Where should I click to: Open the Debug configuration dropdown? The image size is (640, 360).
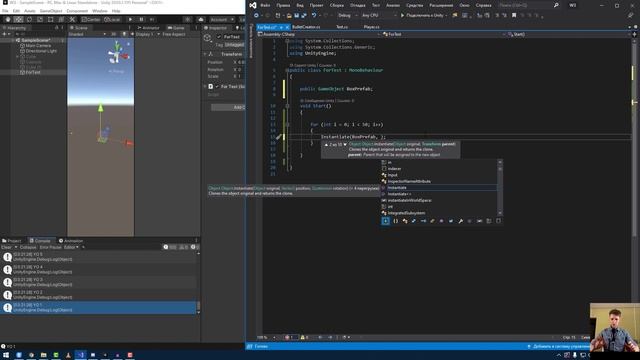click(x=347, y=16)
